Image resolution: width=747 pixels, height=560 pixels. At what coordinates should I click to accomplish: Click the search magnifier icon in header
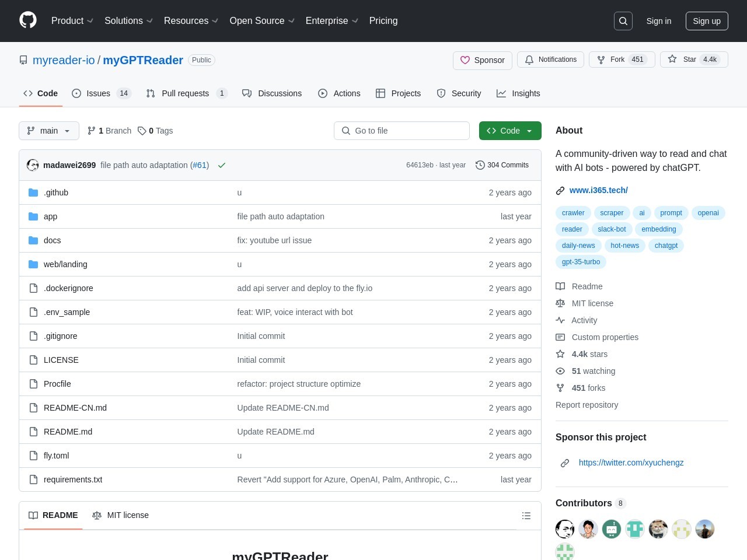tap(623, 21)
